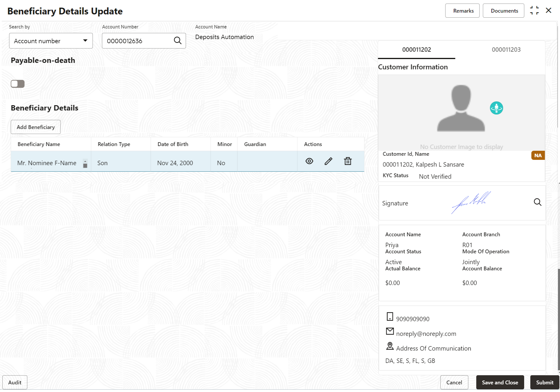560x392 pixels.
Task: Switch to customer tab 000011203
Action: click(506, 50)
